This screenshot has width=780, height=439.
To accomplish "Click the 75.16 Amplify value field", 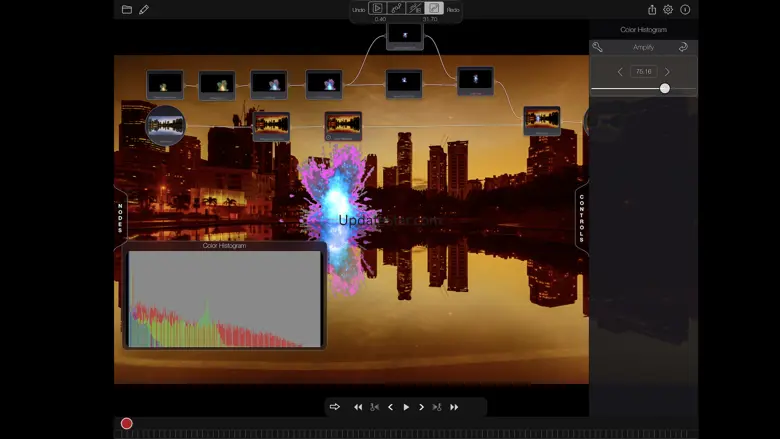I will click(644, 72).
